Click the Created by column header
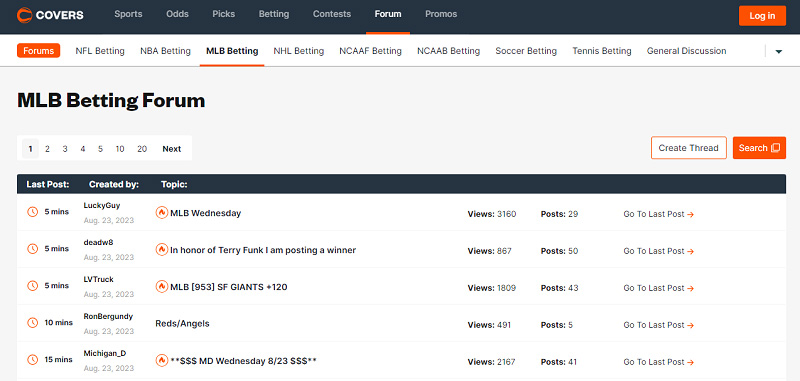 [114, 184]
